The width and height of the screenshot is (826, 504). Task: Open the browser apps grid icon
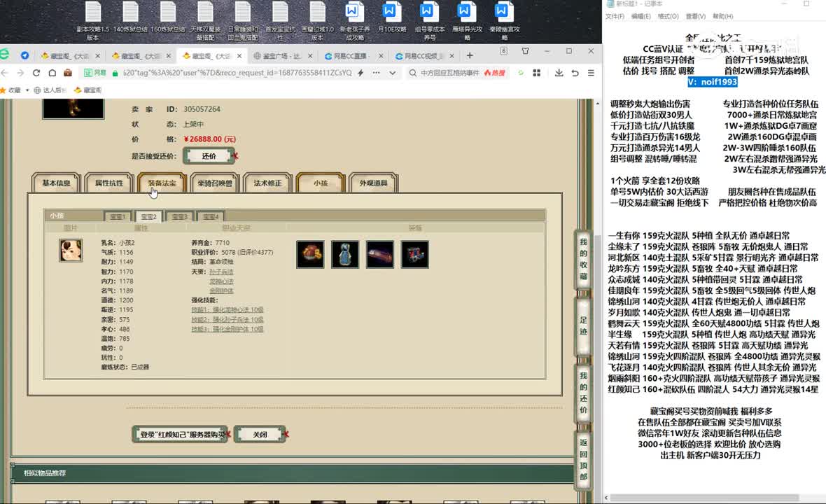pos(537,73)
